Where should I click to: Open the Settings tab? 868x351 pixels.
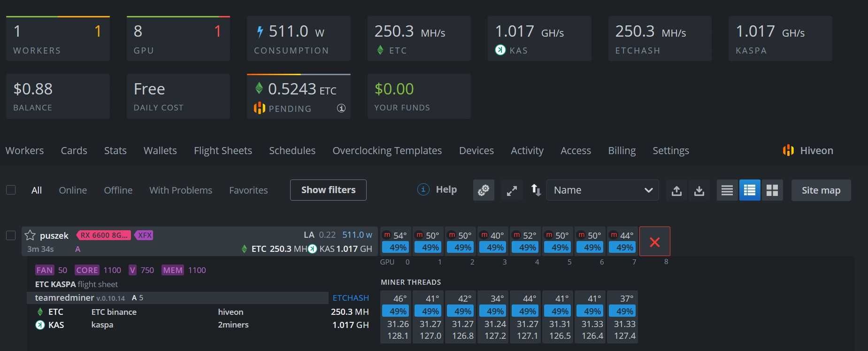pos(670,150)
